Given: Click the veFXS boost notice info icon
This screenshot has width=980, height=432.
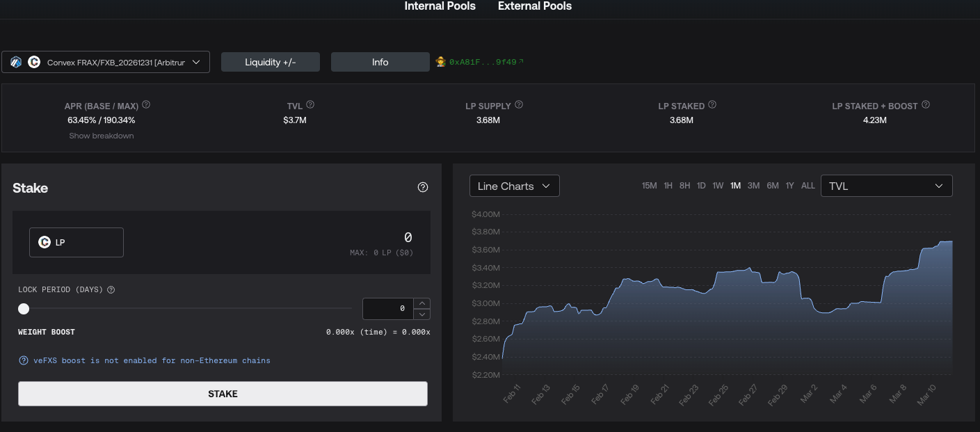Looking at the screenshot, I should pyautogui.click(x=24, y=360).
